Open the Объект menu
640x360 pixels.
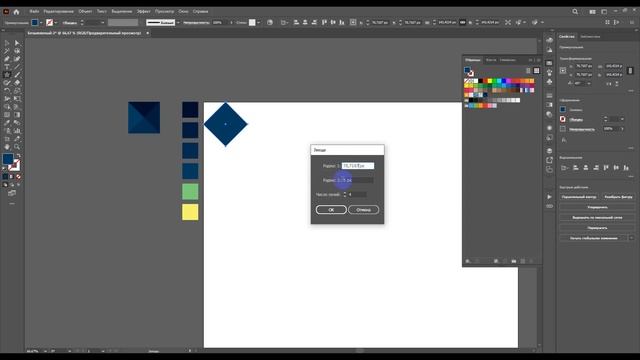click(85, 11)
